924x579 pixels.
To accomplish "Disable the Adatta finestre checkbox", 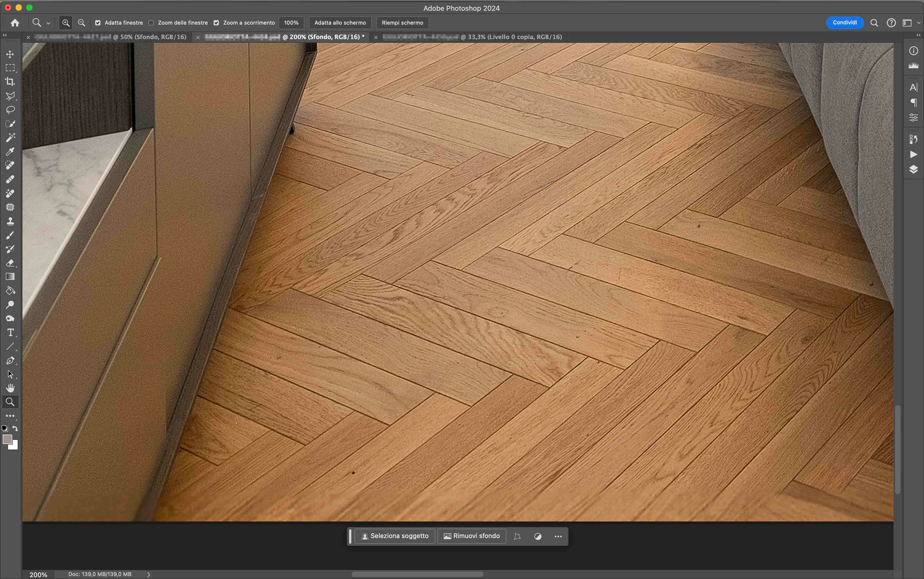I will point(98,22).
